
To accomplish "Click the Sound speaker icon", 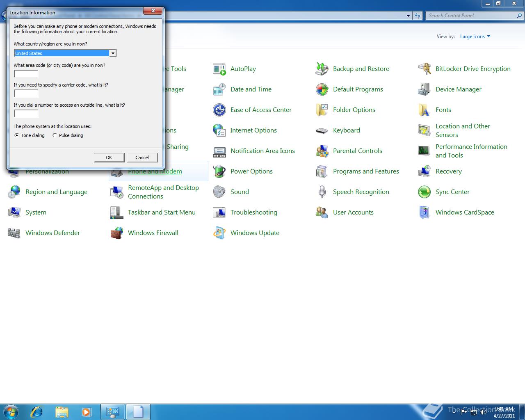I will point(219,192).
